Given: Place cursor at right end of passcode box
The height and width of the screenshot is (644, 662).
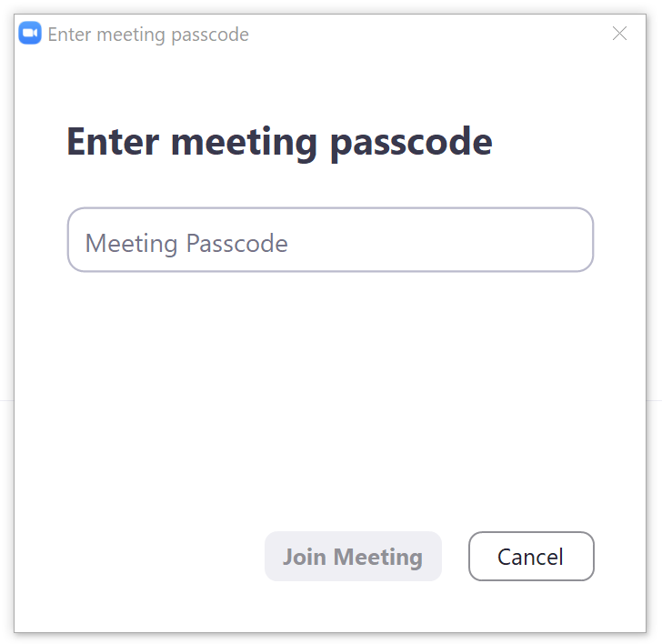Looking at the screenshot, I should pos(578,240).
